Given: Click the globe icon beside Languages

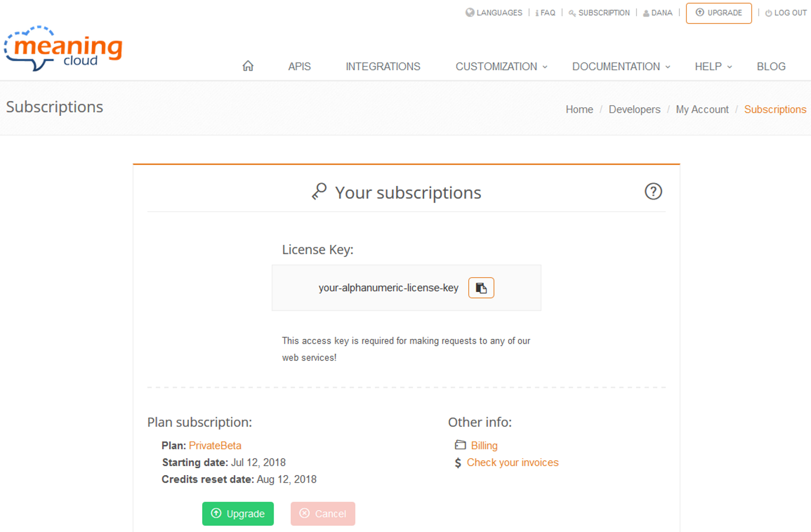Looking at the screenshot, I should 470,12.
